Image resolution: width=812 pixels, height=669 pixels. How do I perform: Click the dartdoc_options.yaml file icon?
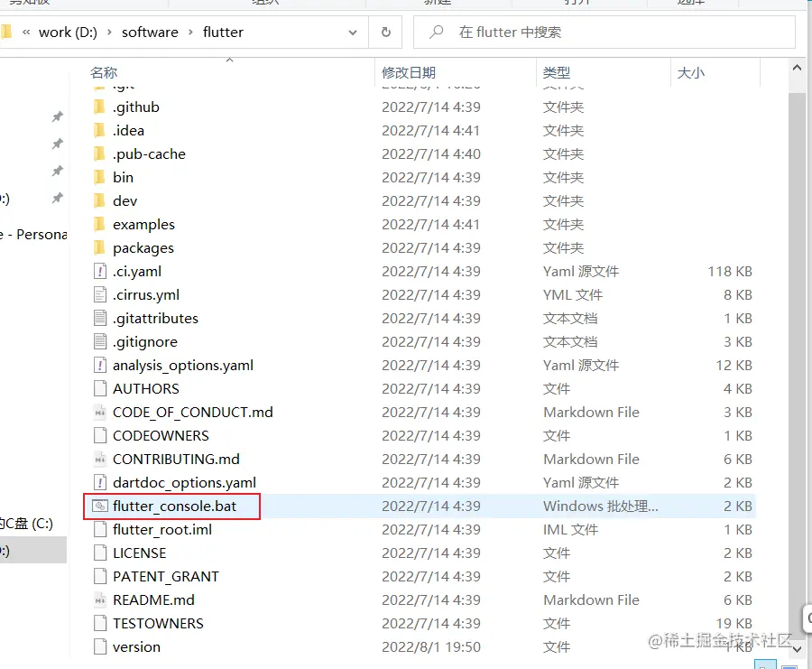pyautogui.click(x=100, y=482)
